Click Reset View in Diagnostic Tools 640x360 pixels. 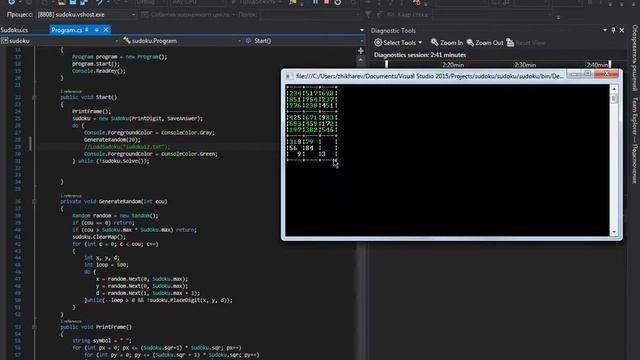526,42
